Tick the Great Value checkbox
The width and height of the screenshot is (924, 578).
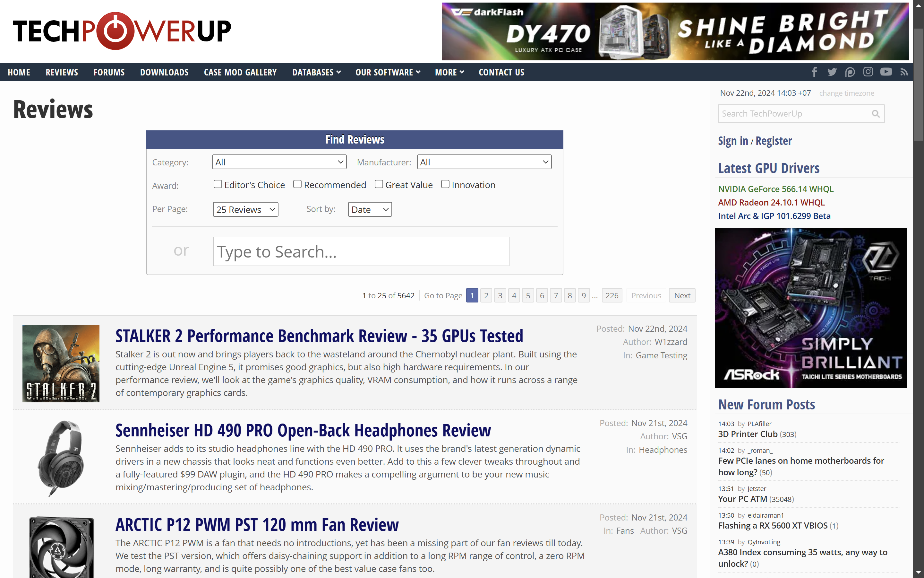(378, 184)
